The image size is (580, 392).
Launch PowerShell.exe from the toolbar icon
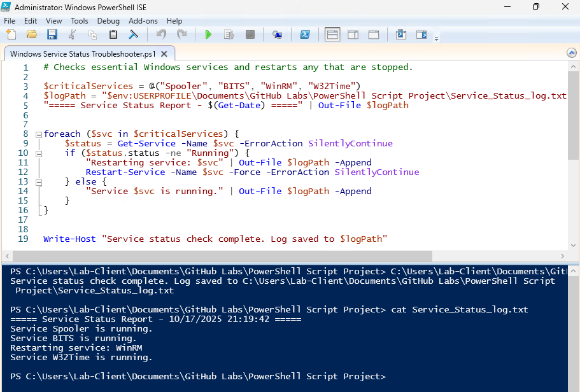306,34
